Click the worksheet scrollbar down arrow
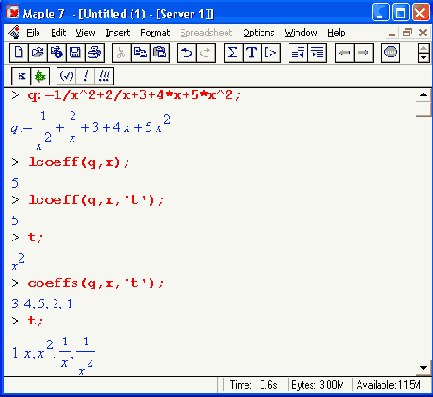The width and height of the screenshot is (433, 397). (x=423, y=368)
